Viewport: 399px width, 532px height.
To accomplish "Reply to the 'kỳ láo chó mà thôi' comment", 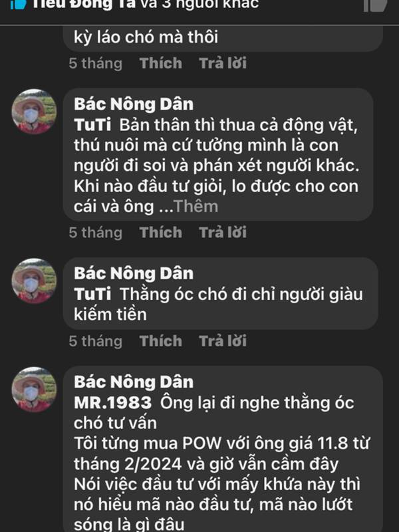I will pyautogui.click(x=223, y=63).
